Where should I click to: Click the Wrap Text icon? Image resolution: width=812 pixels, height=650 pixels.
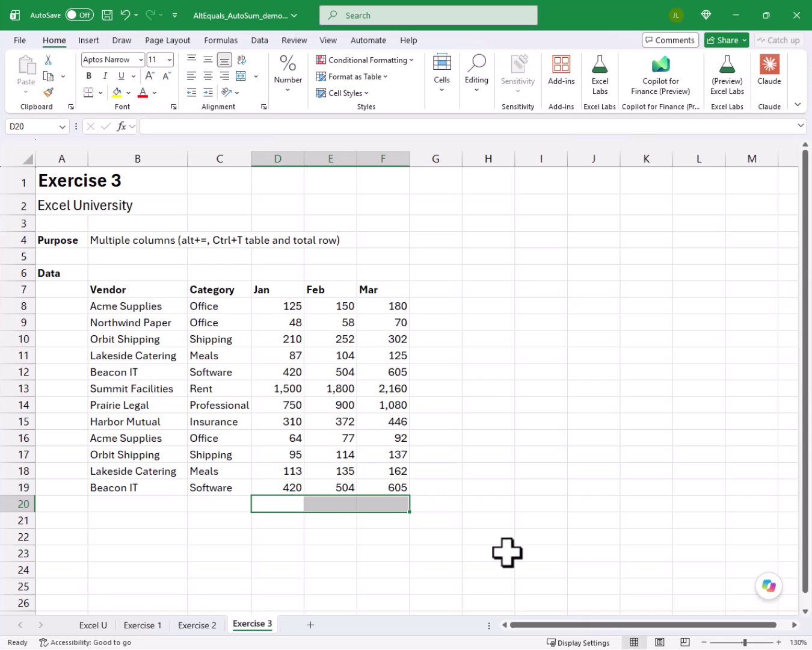[241, 60]
